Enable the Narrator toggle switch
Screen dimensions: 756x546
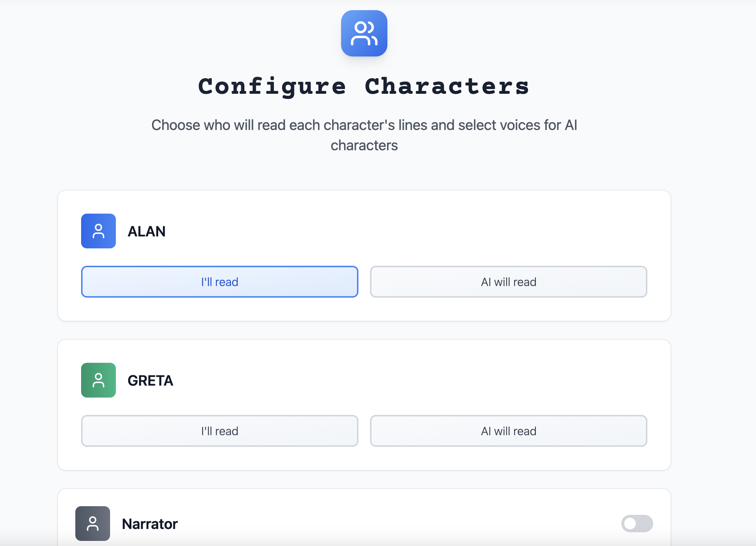[637, 524]
